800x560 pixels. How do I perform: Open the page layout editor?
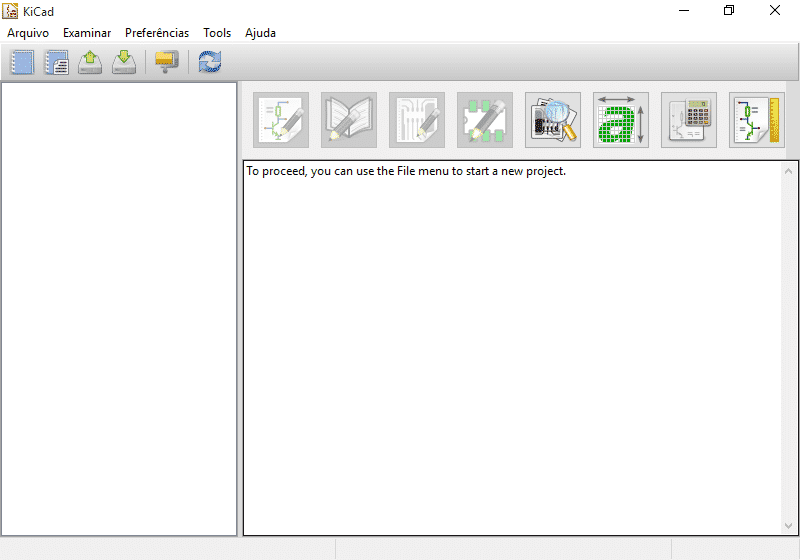[x=757, y=120]
